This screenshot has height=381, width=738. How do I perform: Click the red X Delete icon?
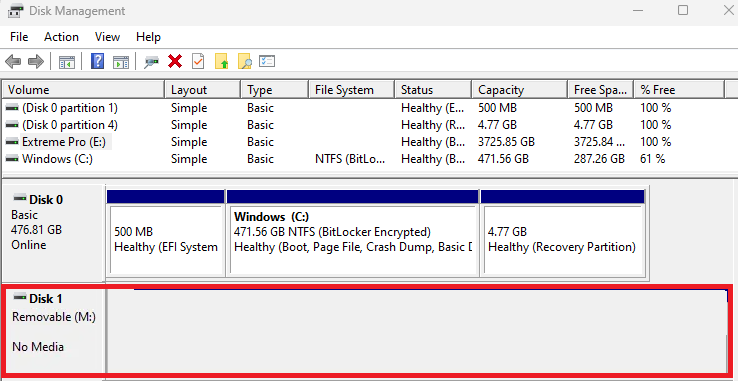pos(175,61)
